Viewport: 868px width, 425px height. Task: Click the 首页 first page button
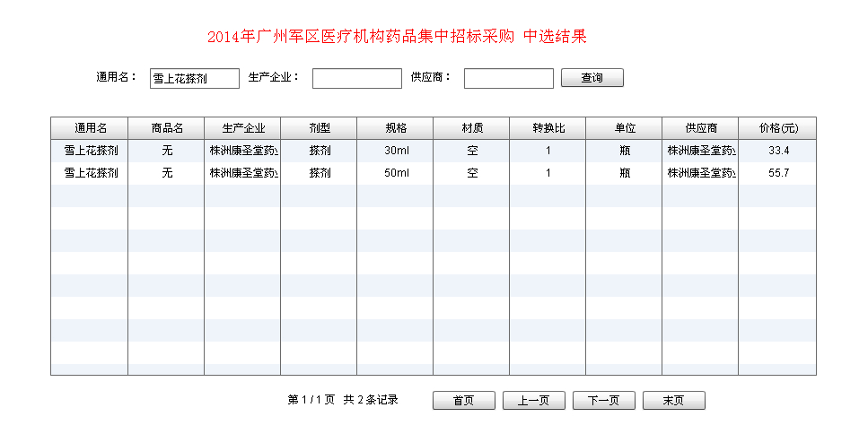tap(463, 401)
